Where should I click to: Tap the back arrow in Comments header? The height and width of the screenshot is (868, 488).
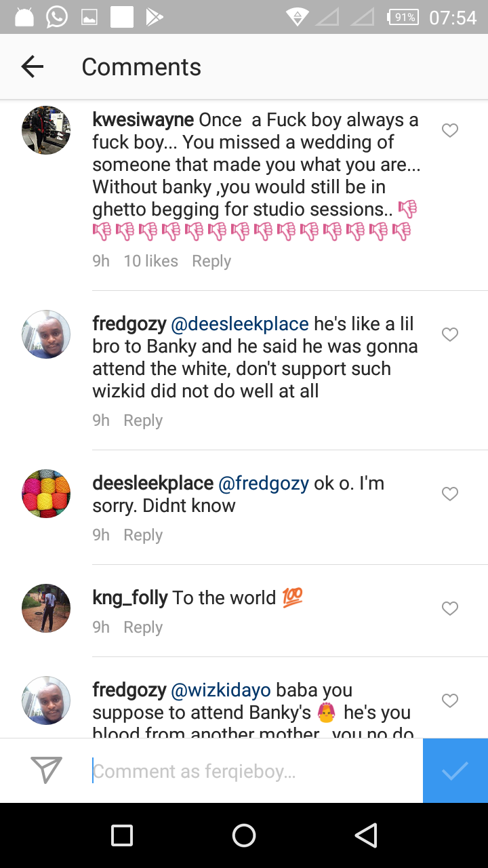33,66
